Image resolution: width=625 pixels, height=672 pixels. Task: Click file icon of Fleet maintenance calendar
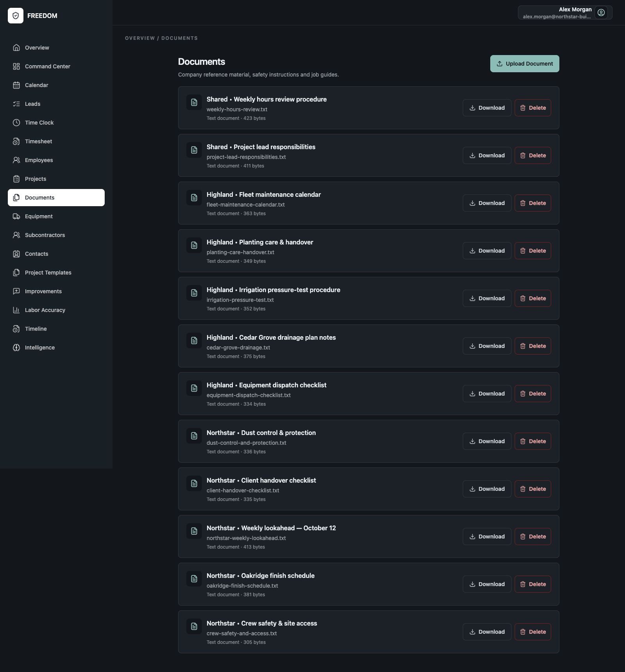click(x=194, y=198)
